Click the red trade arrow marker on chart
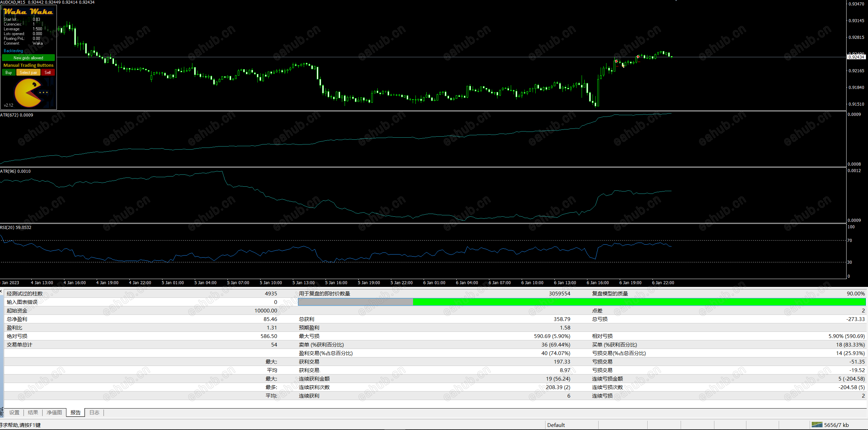868x430 pixels. [616, 61]
